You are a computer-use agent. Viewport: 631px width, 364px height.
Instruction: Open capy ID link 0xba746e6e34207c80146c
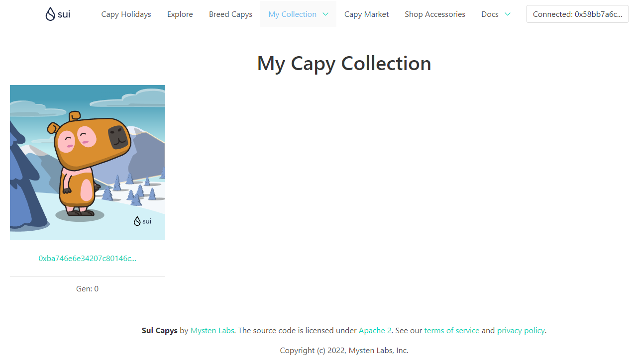88,258
